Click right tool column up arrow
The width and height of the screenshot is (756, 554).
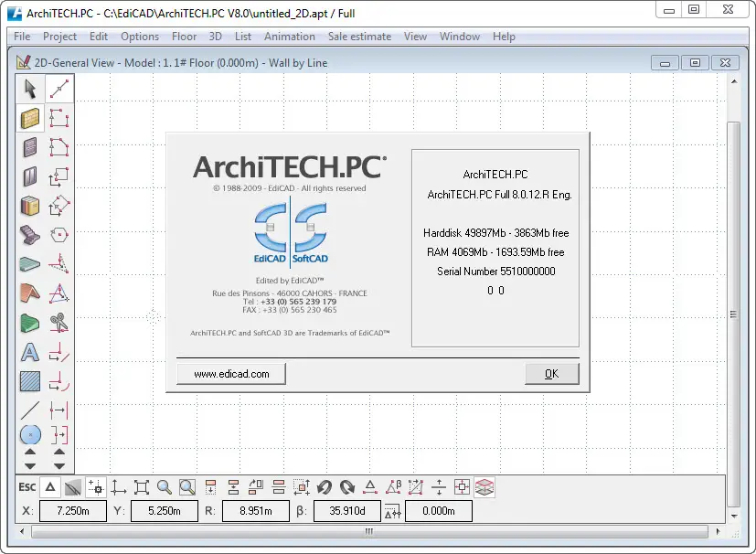tap(59, 452)
